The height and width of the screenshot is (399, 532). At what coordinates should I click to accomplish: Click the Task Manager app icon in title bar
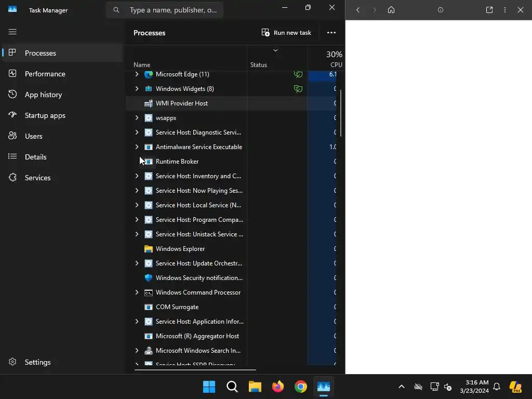(x=12, y=9)
